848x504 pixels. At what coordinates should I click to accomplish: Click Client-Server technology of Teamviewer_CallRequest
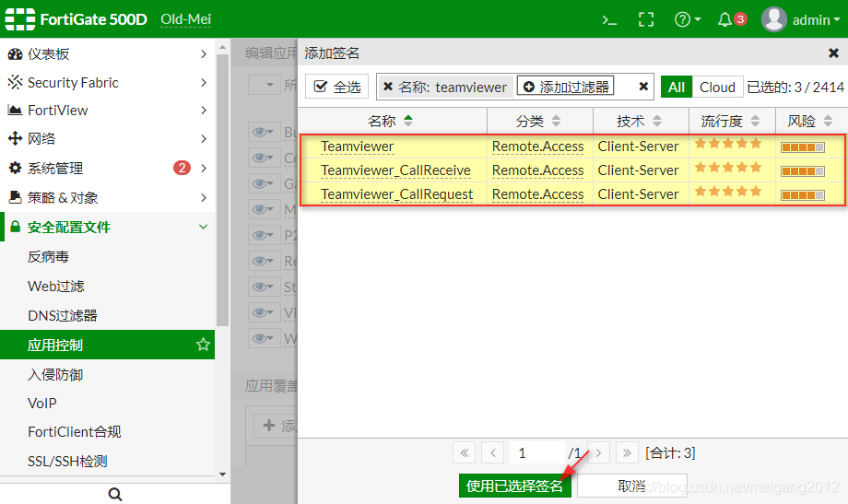(x=638, y=193)
